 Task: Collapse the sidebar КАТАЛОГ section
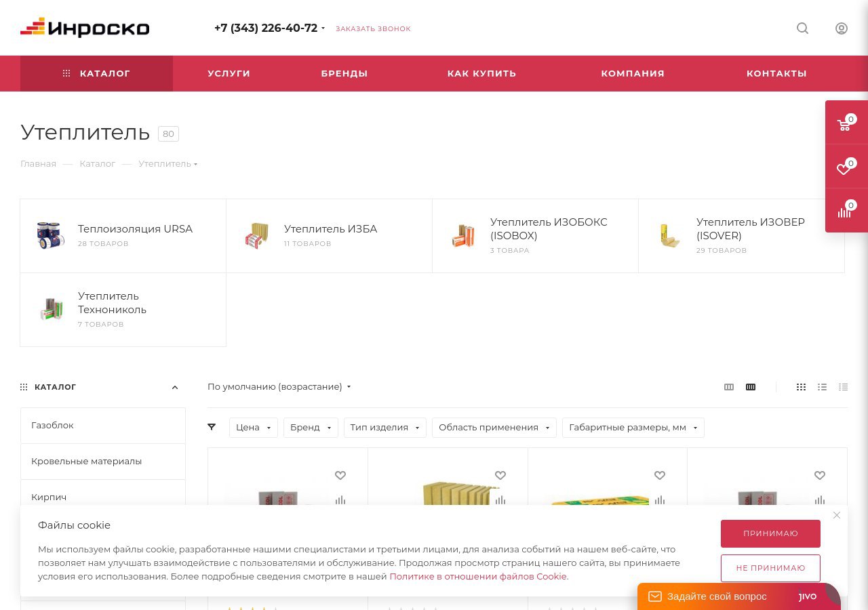point(174,388)
